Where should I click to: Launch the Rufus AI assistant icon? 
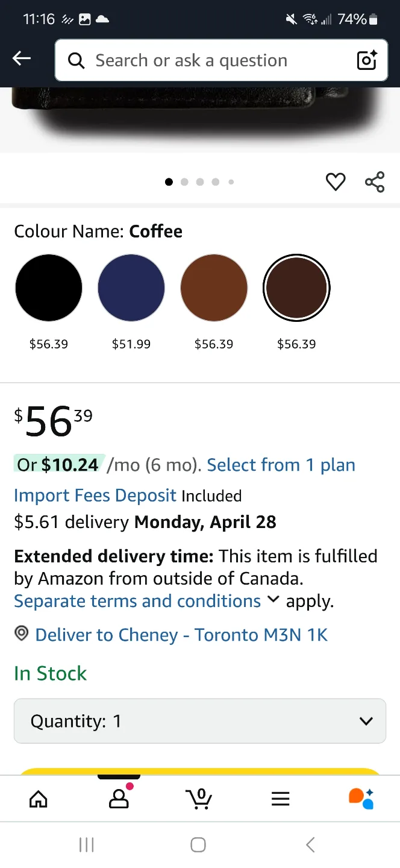pos(361,799)
